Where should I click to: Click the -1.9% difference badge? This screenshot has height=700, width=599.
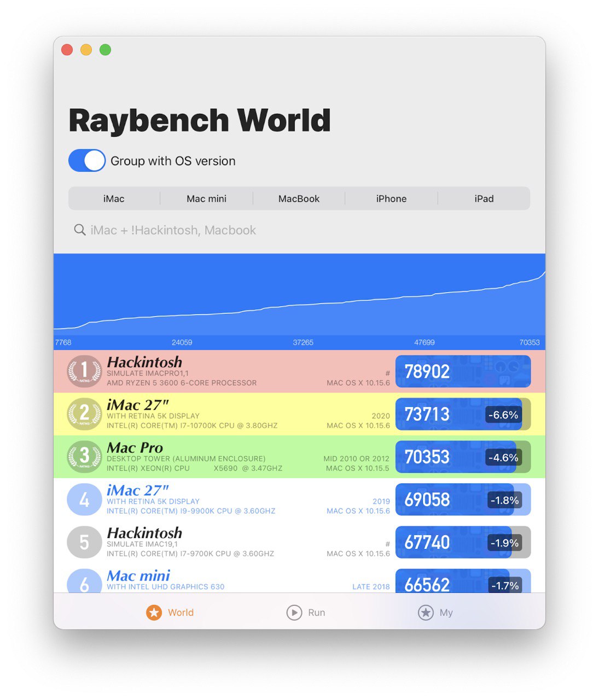(x=504, y=543)
